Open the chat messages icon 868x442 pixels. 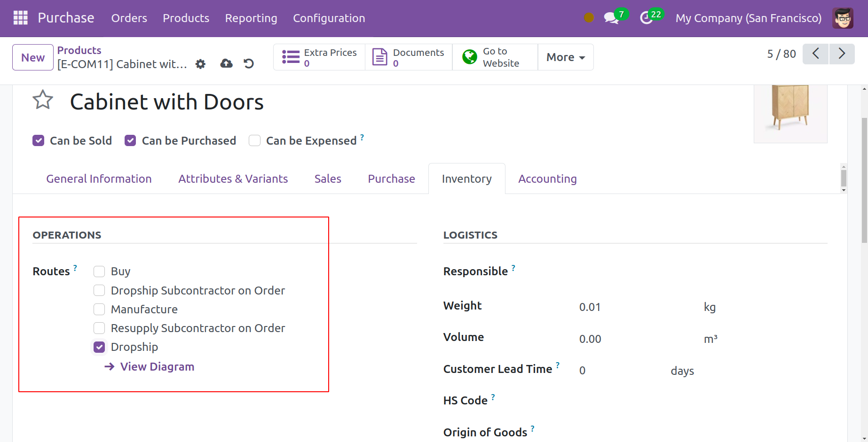[611, 18]
